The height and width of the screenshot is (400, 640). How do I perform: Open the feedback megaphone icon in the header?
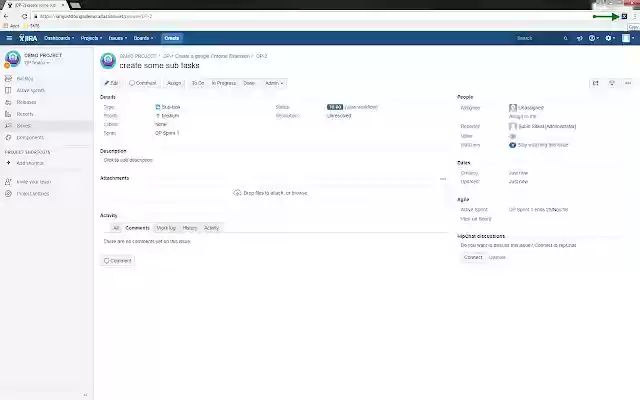[x=579, y=38]
